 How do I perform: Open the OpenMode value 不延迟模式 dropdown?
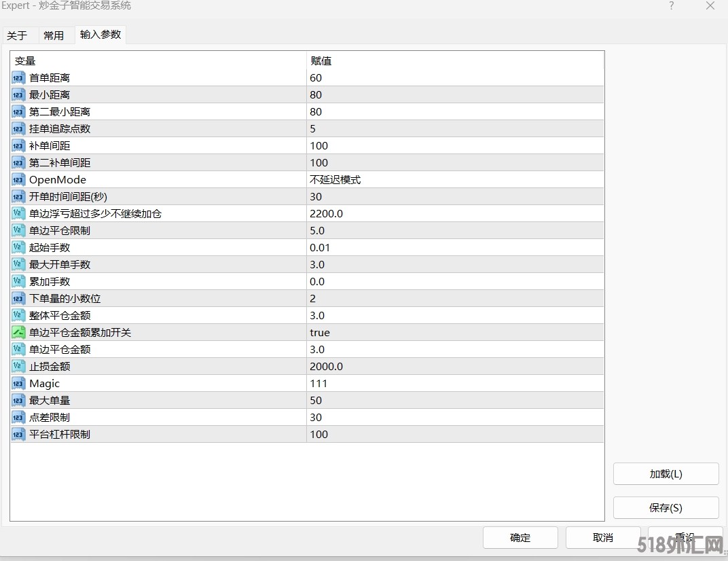(455, 180)
